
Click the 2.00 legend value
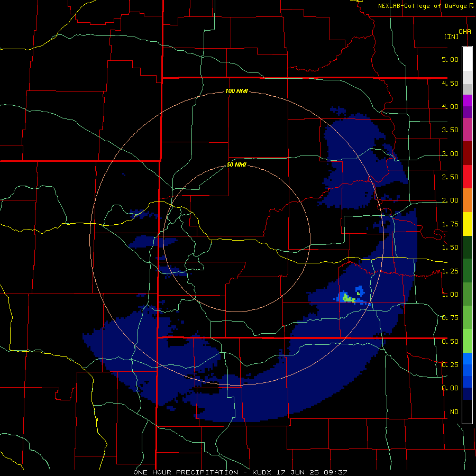450,200
